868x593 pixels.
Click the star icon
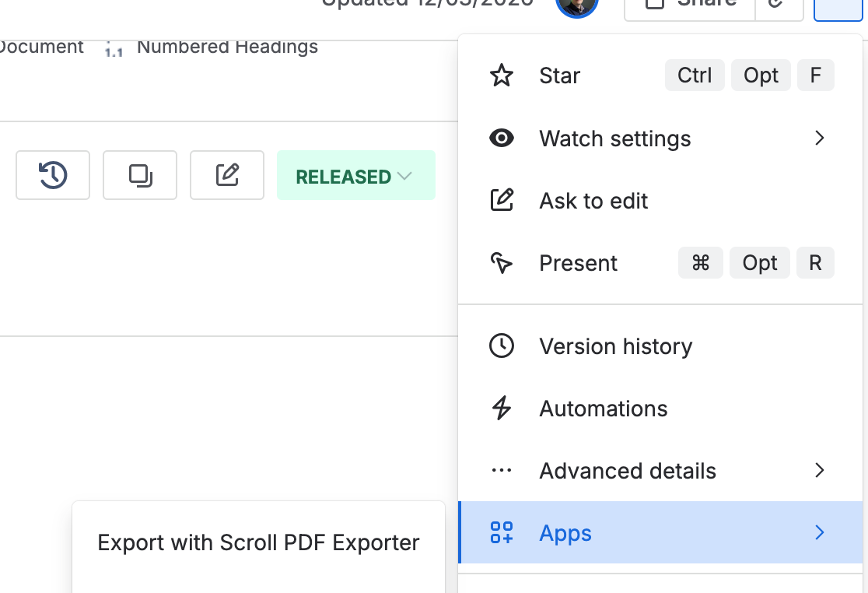pos(502,75)
